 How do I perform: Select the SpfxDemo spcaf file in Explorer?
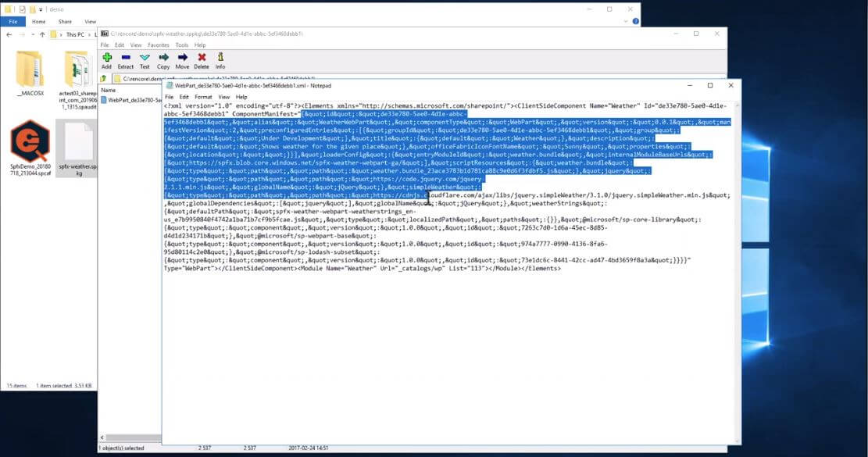click(x=30, y=148)
